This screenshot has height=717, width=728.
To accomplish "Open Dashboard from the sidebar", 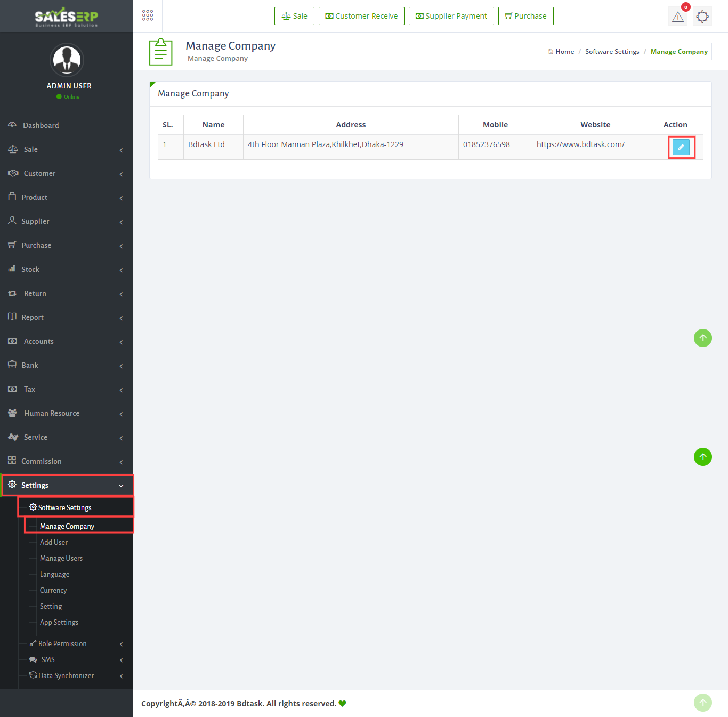I will (x=41, y=125).
